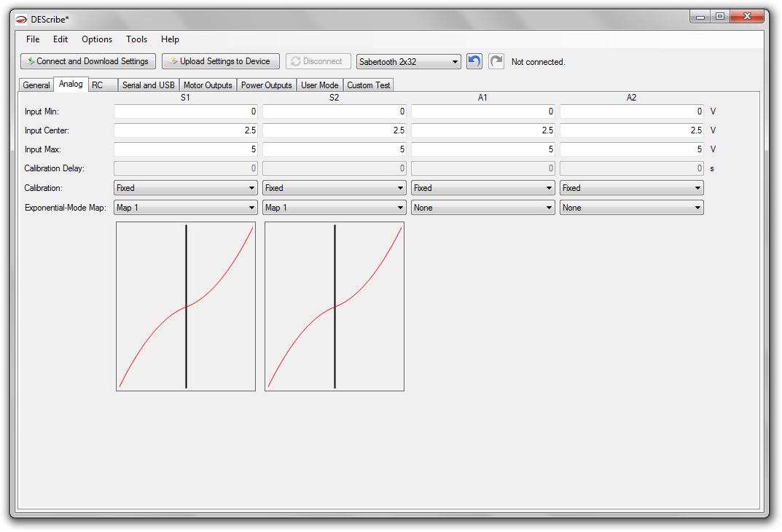782x532 pixels.
Task: Open S2 Exponential-Mode Map dropdown
Action: click(335, 208)
